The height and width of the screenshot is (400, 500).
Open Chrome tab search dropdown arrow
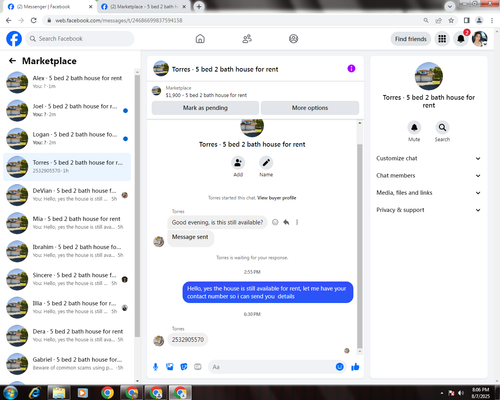pyautogui.click(x=450, y=6)
